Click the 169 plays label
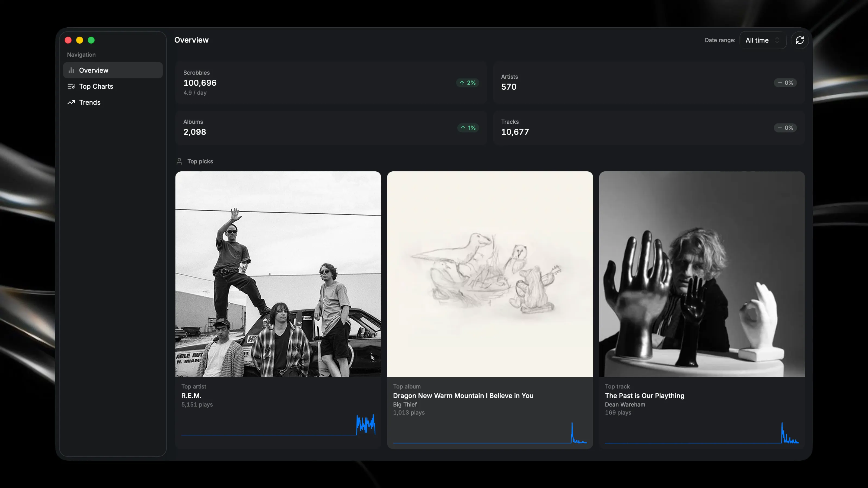 point(618,413)
